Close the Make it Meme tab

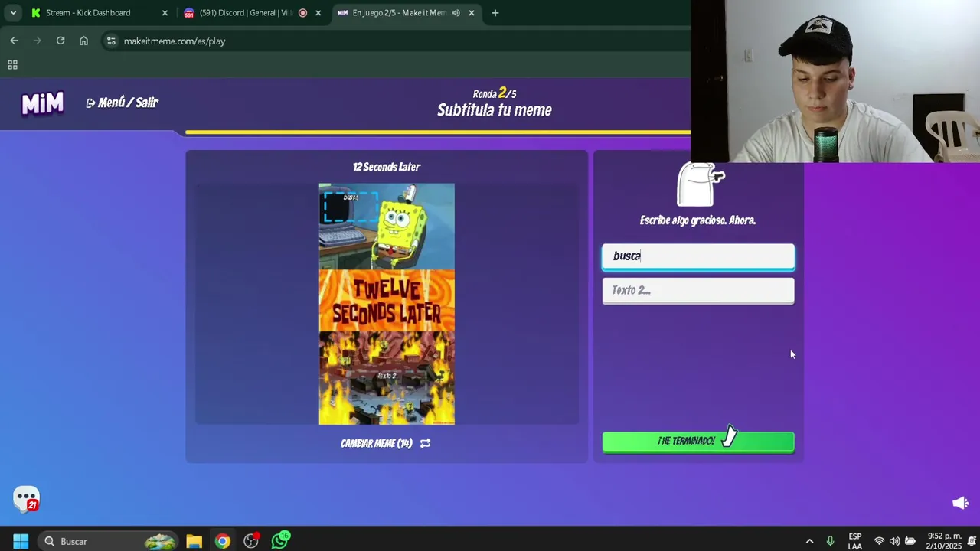[x=472, y=13]
